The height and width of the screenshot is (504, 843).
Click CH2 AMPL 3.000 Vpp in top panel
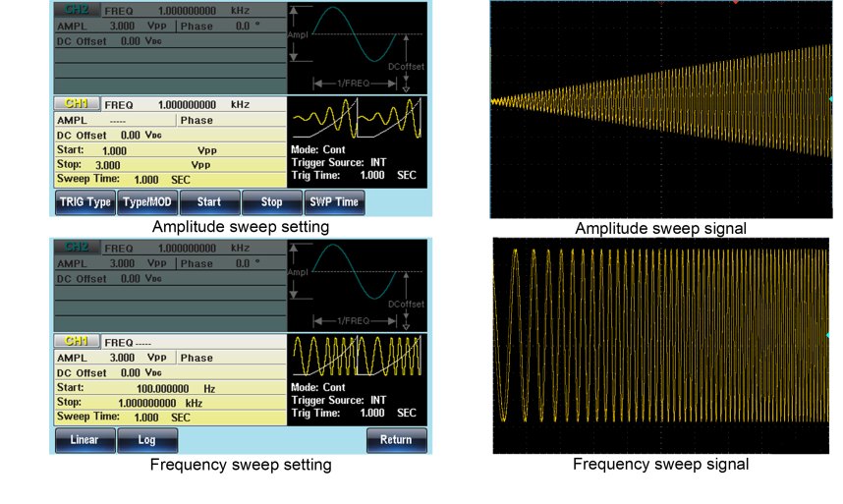(112, 26)
